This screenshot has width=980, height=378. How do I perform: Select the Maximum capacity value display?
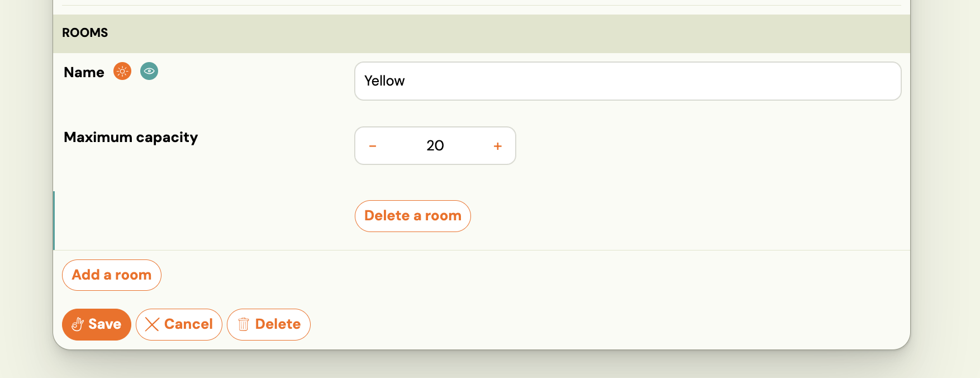[435, 145]
